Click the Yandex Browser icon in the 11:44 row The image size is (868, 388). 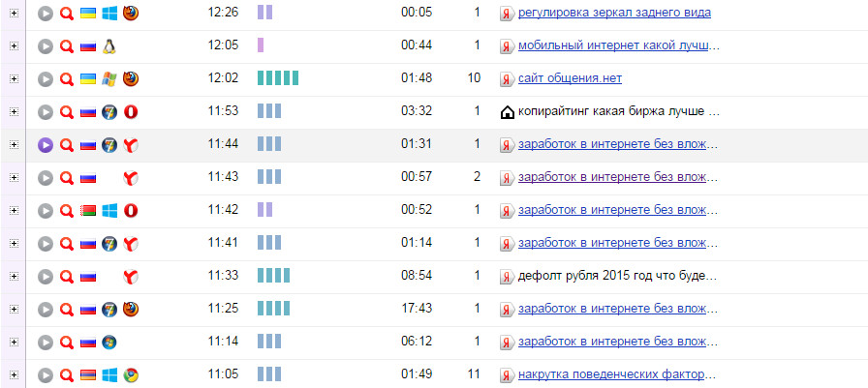coord(131,145)
